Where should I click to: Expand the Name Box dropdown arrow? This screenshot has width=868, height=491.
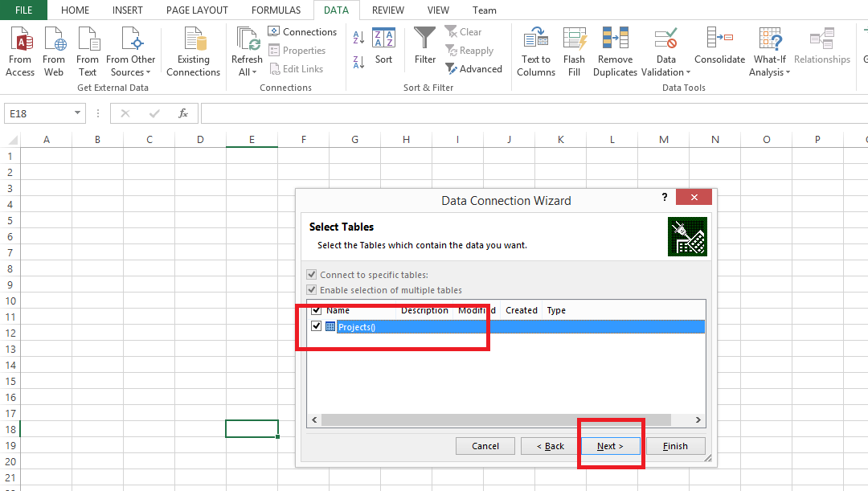[x=78, y=113]
